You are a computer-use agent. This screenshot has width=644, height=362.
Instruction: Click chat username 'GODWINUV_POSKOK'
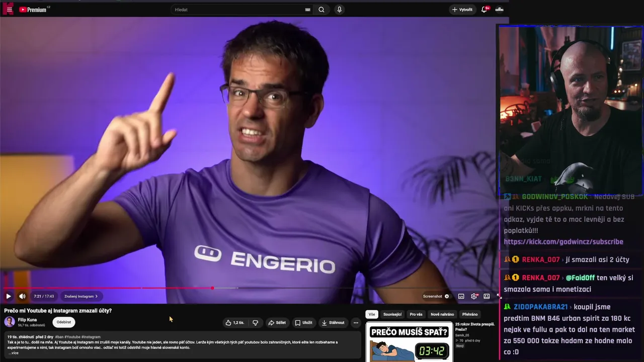555,197
